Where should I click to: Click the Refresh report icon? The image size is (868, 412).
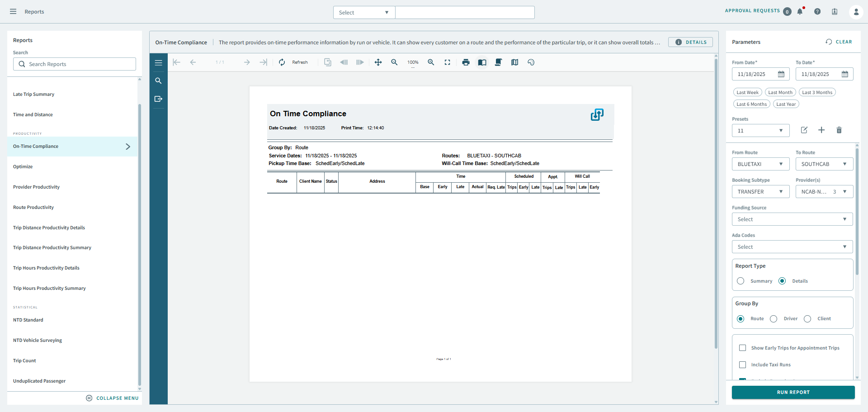(x=282, y=62)
